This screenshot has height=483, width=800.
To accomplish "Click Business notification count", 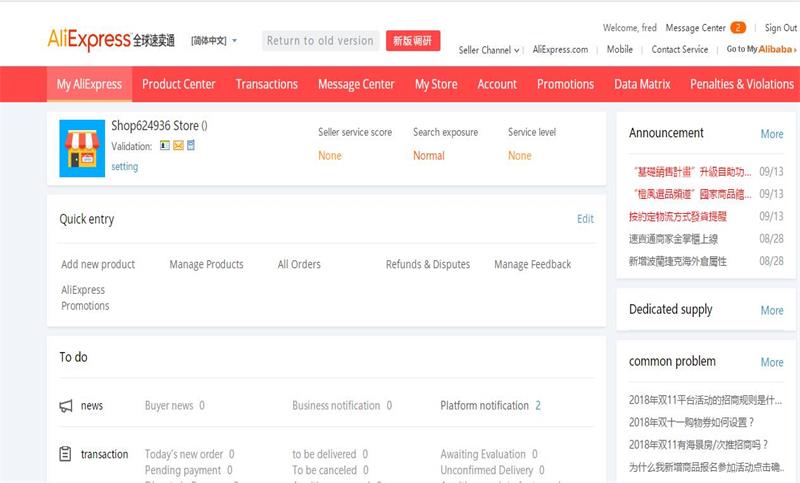I will pos(389,406).
